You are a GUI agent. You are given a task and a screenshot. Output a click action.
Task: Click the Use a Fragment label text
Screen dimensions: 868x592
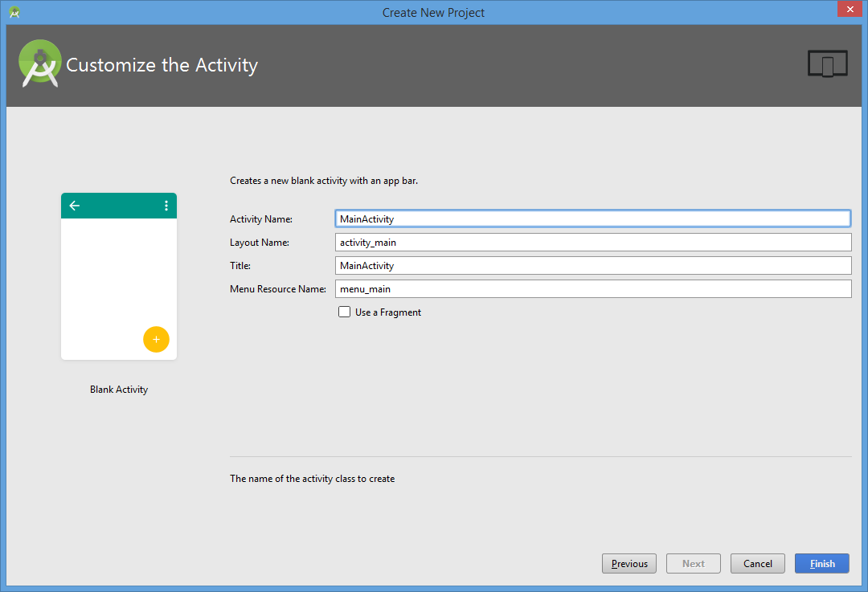click(388, 312)
